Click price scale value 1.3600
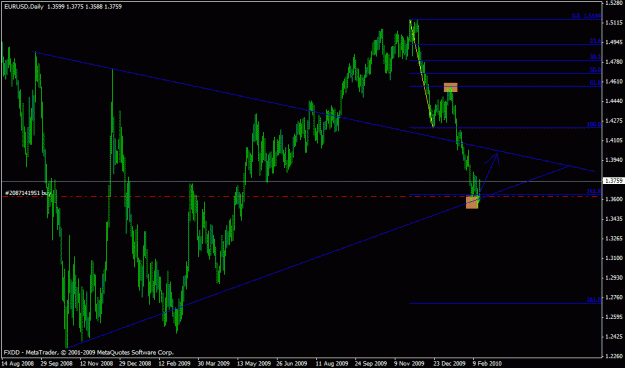The width and height of the screenshot is (625, 368). point(614,199)
